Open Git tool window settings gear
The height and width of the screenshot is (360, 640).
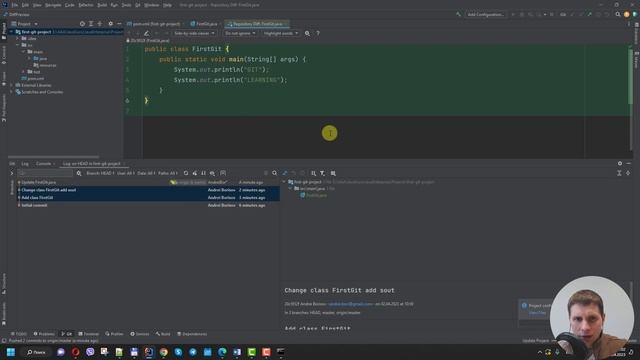click(x=620, y=164)
